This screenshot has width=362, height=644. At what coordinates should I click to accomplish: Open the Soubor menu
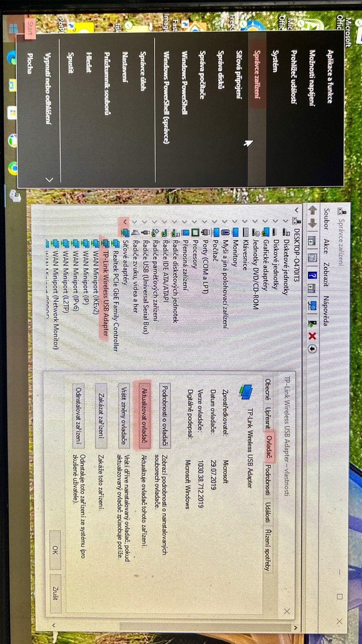click(x=327, y=219)
